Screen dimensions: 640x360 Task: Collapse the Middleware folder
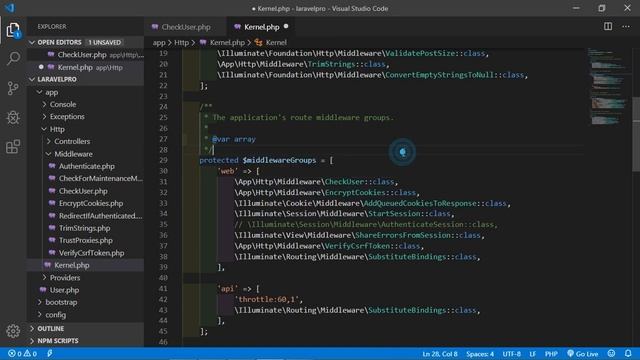point(49,154)
